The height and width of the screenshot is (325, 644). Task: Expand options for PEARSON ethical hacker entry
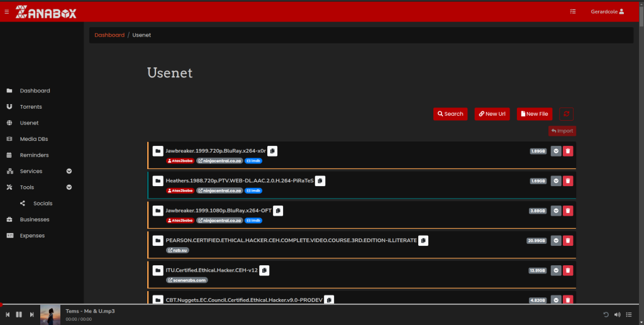[556, 241]
